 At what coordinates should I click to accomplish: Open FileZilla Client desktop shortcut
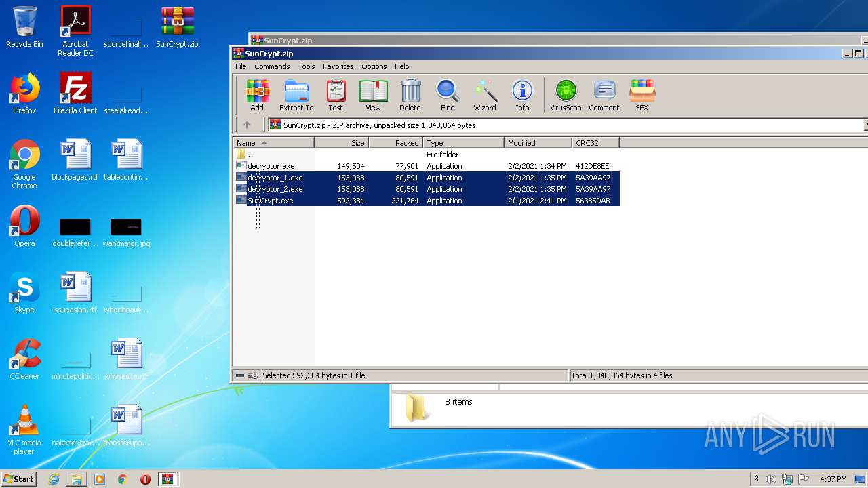click(x=75, y=94)
